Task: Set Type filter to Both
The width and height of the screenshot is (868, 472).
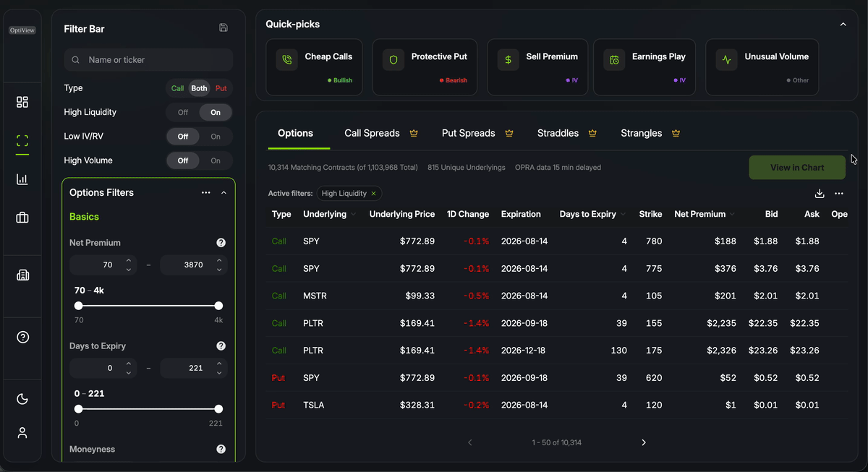Action: 199,88
